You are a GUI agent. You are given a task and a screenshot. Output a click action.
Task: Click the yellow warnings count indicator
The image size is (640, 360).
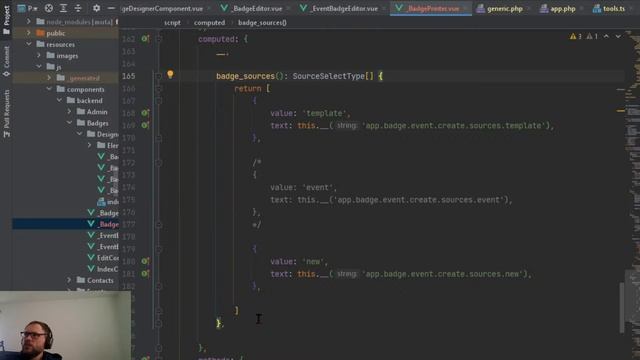pos(576,37)
